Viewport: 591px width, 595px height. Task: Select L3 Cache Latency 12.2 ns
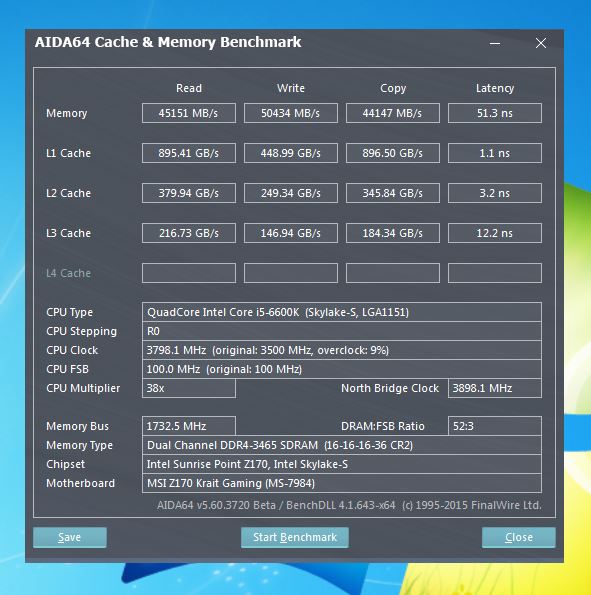tap(495, 233)
